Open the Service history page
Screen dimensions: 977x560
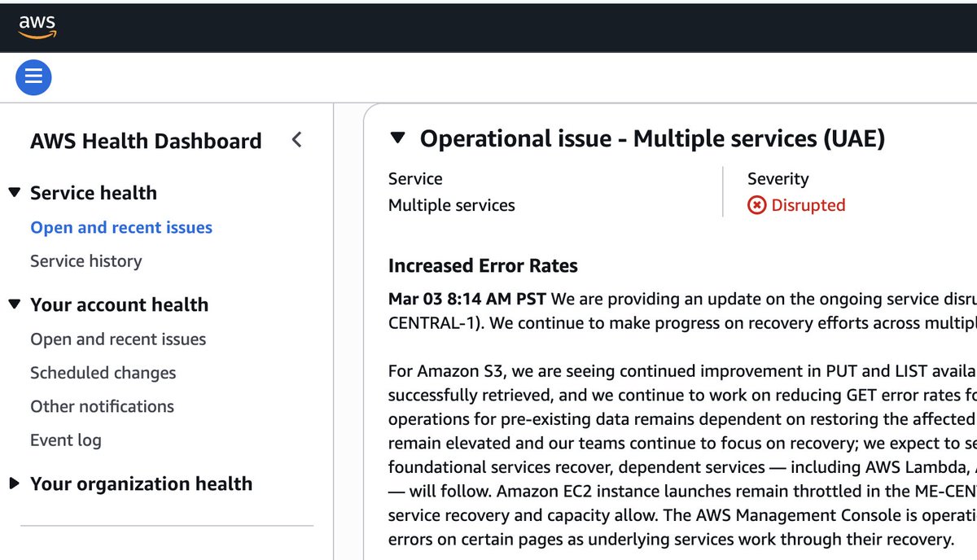pyautogui.click(x=86, y=261)
